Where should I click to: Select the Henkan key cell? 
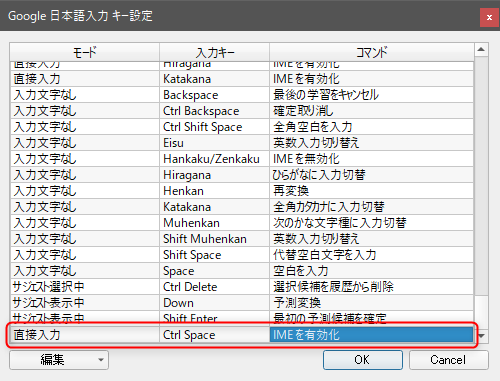pyautogui.click(x=214, y=191)
